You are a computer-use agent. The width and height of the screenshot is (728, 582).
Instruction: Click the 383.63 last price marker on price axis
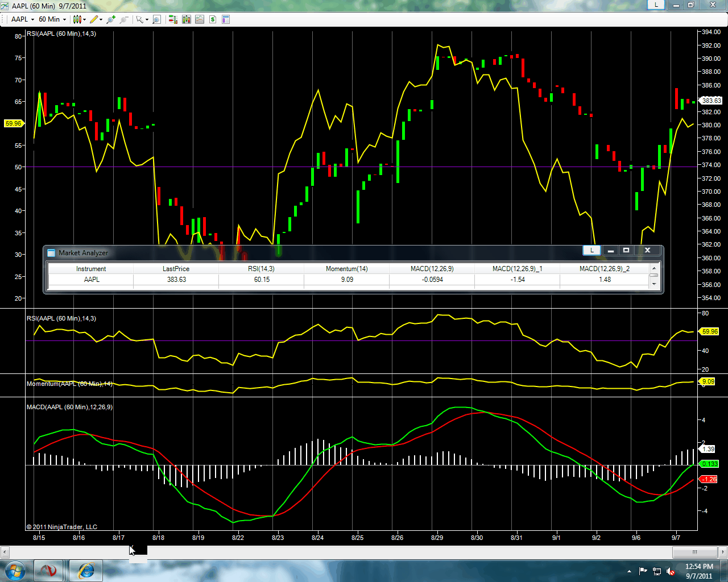coord(711,101)
